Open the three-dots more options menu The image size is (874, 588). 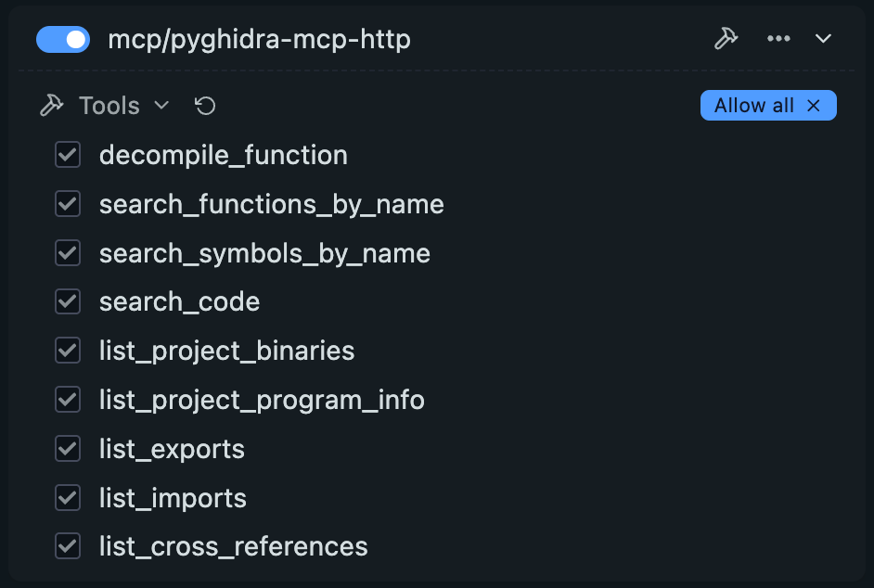click(778, 38)
